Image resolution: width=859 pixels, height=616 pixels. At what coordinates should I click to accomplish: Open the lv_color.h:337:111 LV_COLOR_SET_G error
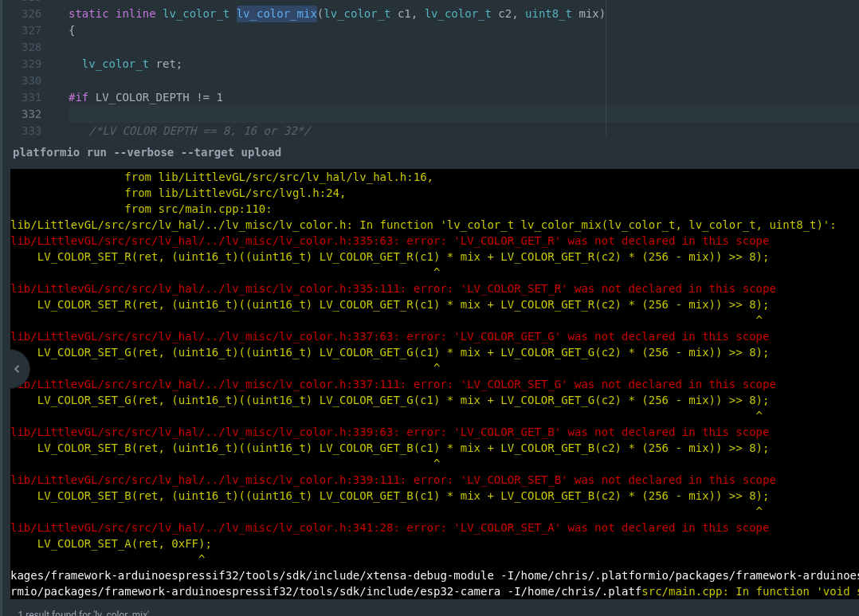[x=394, y=384]
